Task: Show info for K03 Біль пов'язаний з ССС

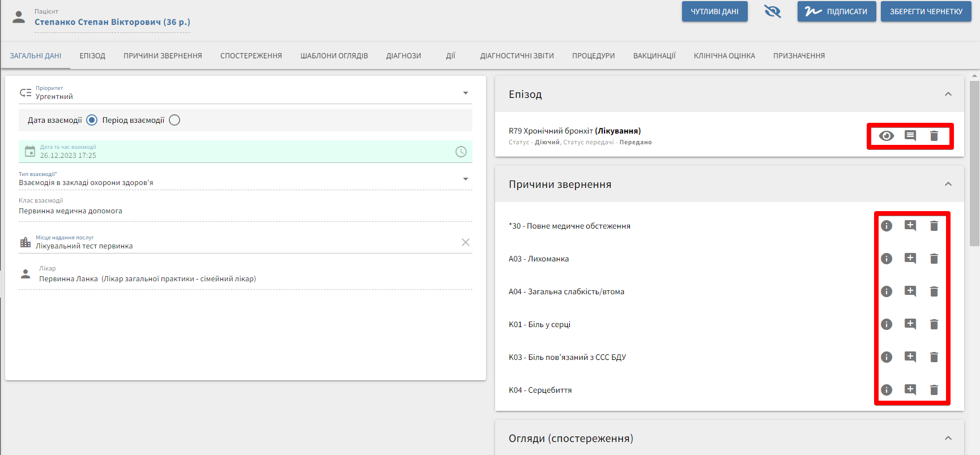Action: point(887,357)
